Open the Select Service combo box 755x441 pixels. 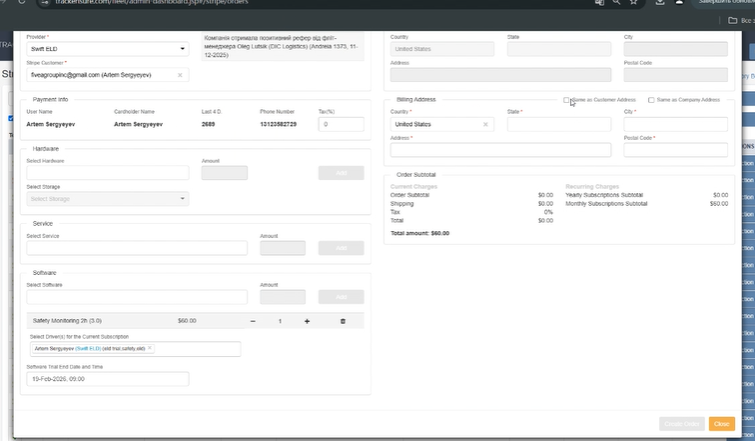pyautogui.click(x=137, y=248)
